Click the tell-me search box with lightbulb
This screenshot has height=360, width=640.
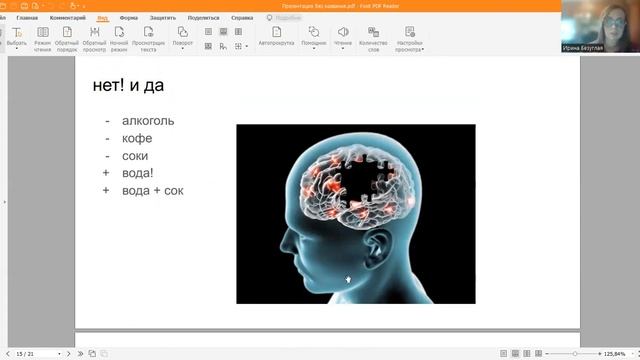pyautogui.click(x=284, y=18)
